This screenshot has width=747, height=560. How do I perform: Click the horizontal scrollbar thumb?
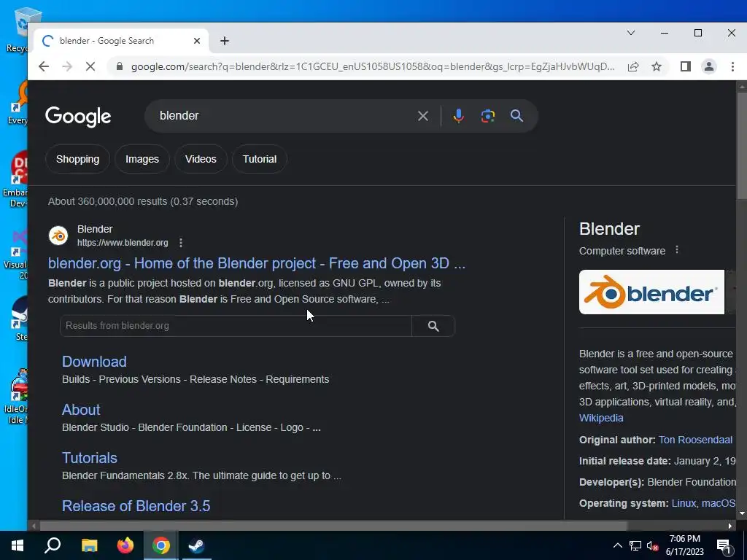point(333,526)
